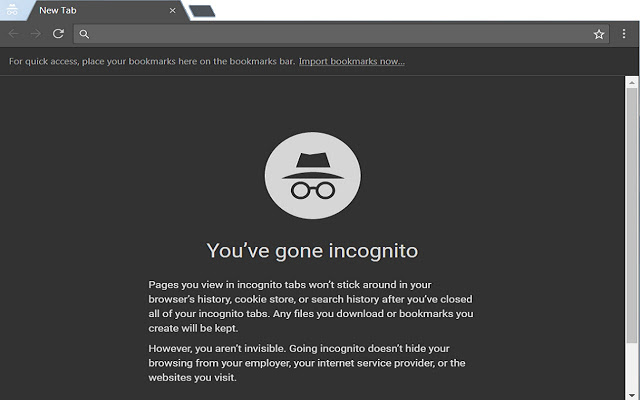Click the back navigation arrow
640x400 pixels.
tap(14, 34)
